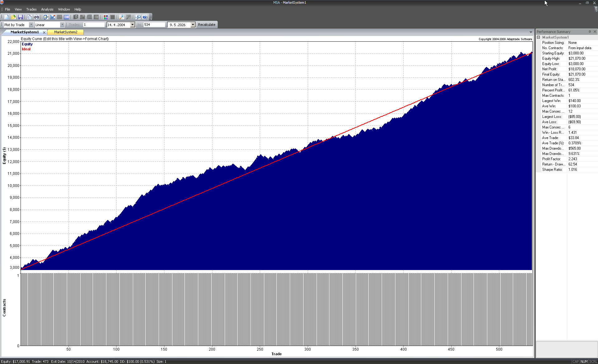Click the color grid format icon

click(x=106, y=17)
